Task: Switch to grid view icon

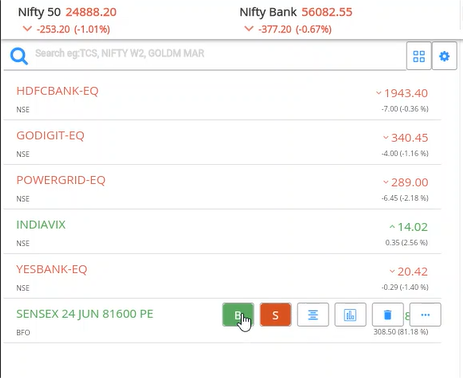Action: pos(419,56)
